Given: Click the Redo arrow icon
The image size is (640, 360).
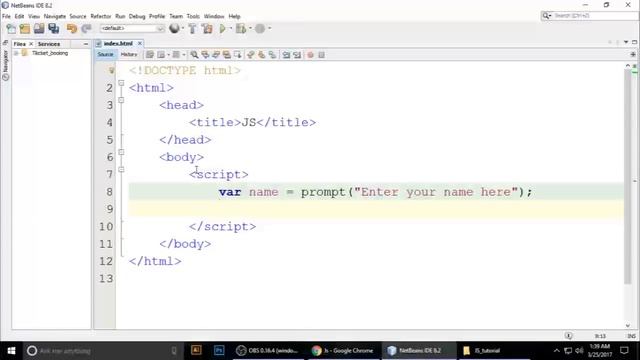Looking at the screenshot, I should (86, 29).
